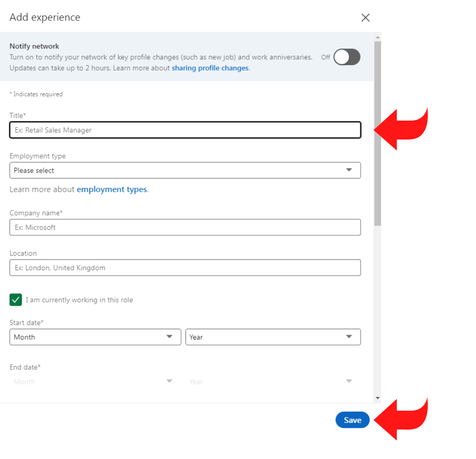Screen dimensions: 476x459
Task: Click the employment types link
Action: [x=112, y=189]
